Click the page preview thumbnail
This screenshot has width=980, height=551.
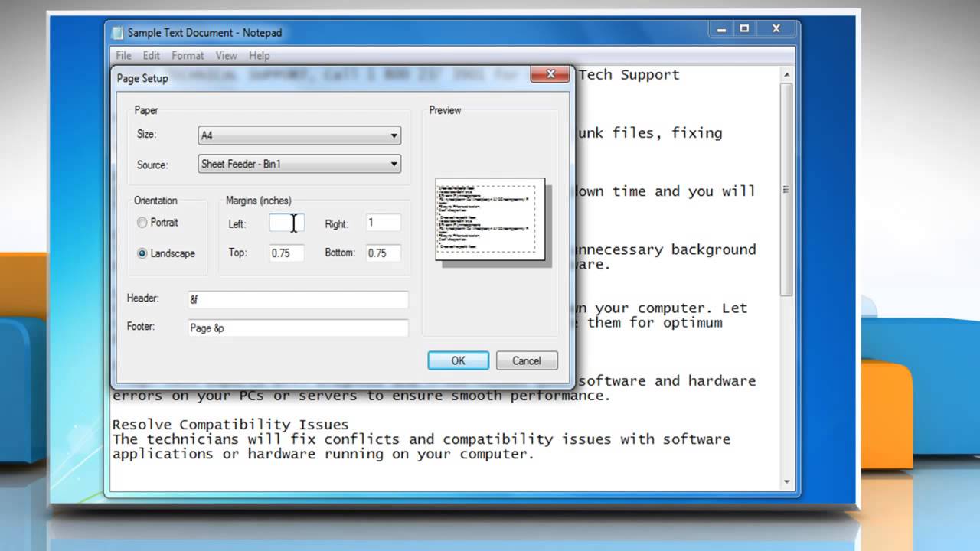[490, 219]
